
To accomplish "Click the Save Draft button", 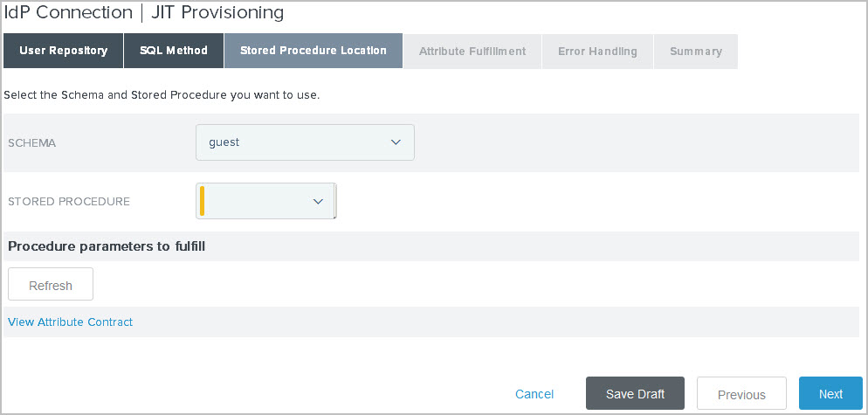I will point(635,394).
